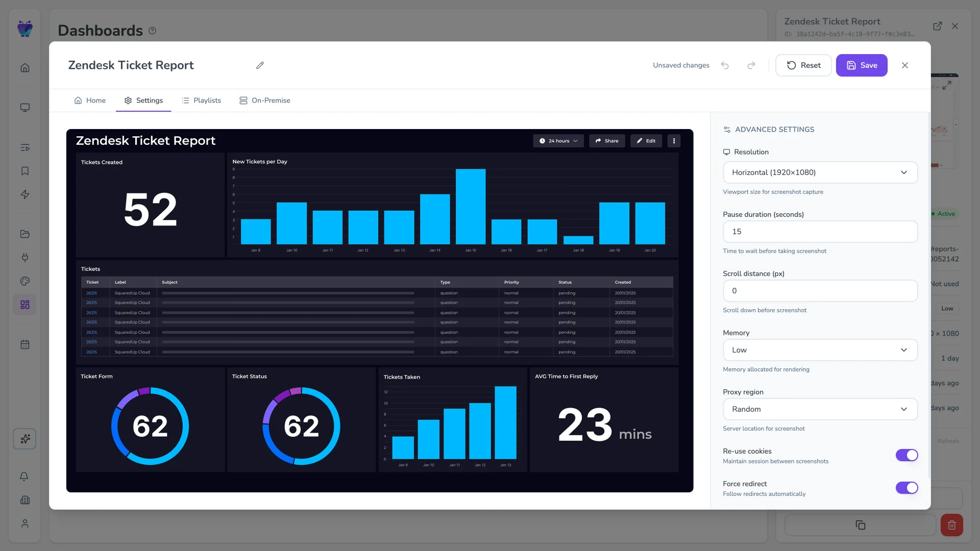
Task: Switch to the Playlists tab
Action: 201,101
